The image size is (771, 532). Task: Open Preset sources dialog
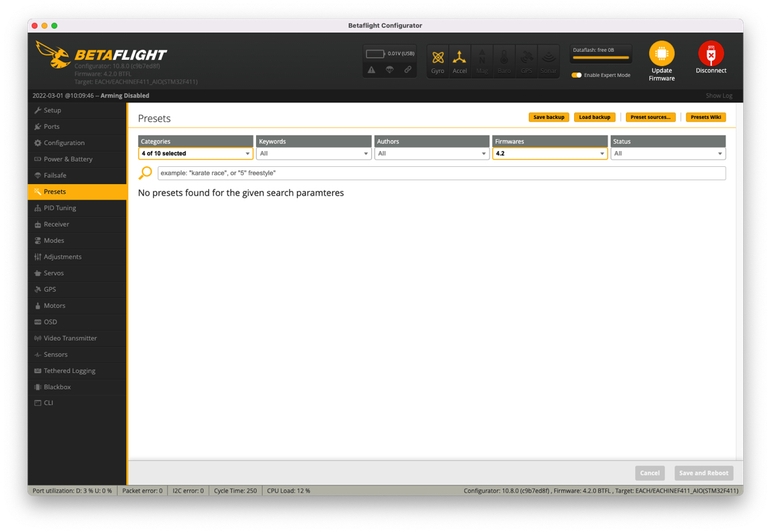click(650, 117)
